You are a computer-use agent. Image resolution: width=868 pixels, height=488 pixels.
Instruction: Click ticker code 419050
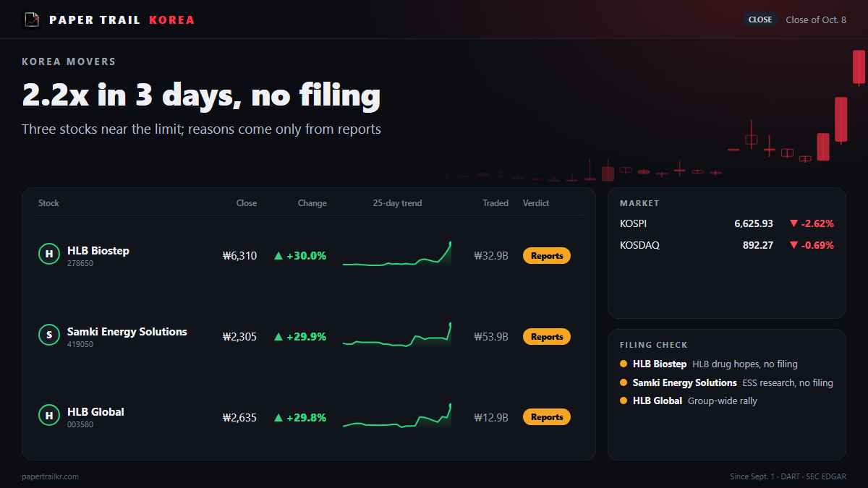[80, 344]
